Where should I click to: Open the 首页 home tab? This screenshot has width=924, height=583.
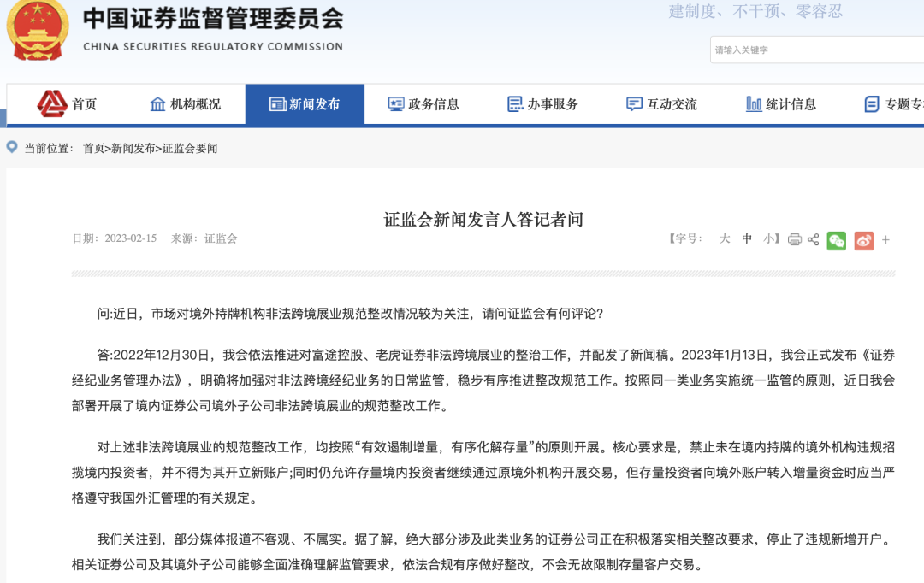tap(68, 104)
